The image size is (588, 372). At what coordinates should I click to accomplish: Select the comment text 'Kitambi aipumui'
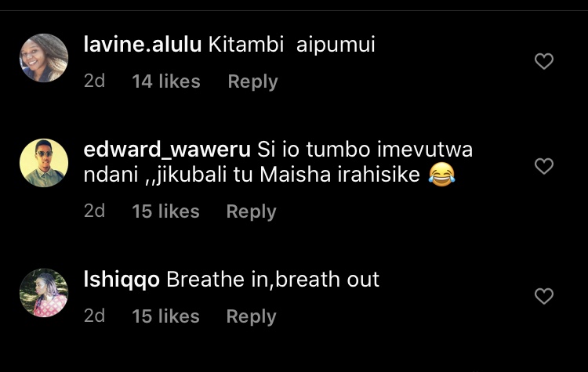point(292,45)
